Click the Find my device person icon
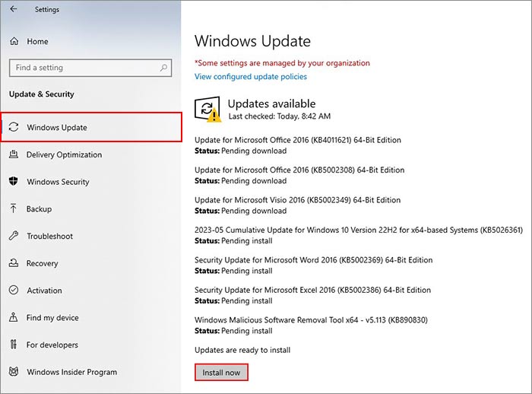Image resolution: width=532 pixels, height=394 pixels. pyautogui.click(x=13, y=317)
